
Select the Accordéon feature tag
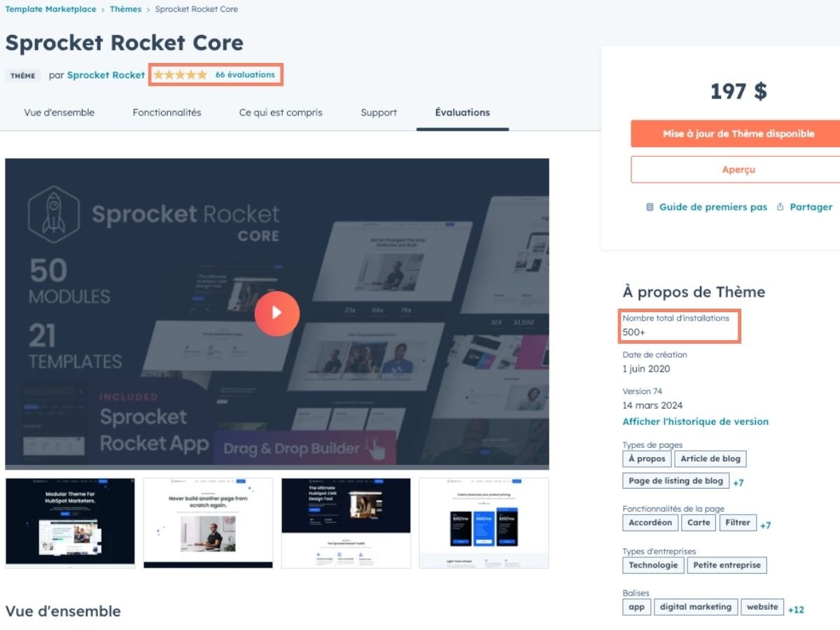pos(650,523)
